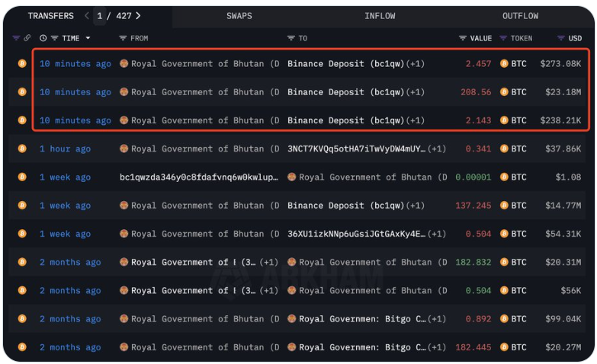Select the 182.445 value cell
Screen dimensions: 597x364
coord(473,347)
